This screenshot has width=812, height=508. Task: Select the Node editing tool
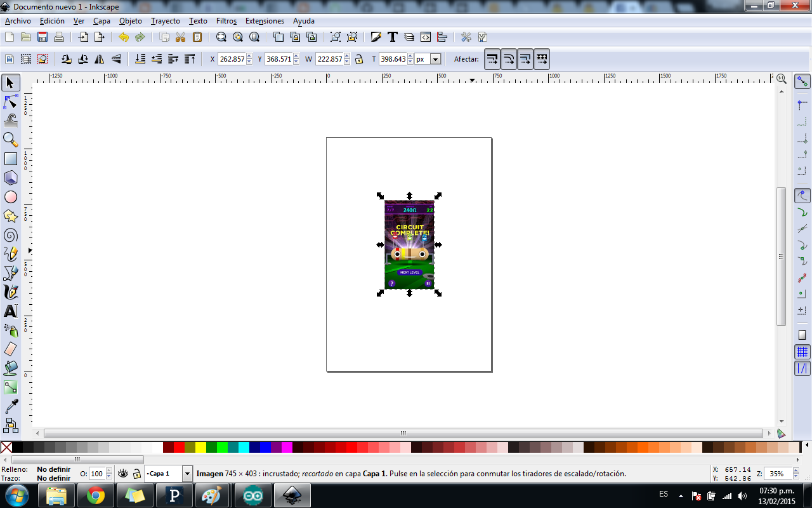tap(11, 102)
